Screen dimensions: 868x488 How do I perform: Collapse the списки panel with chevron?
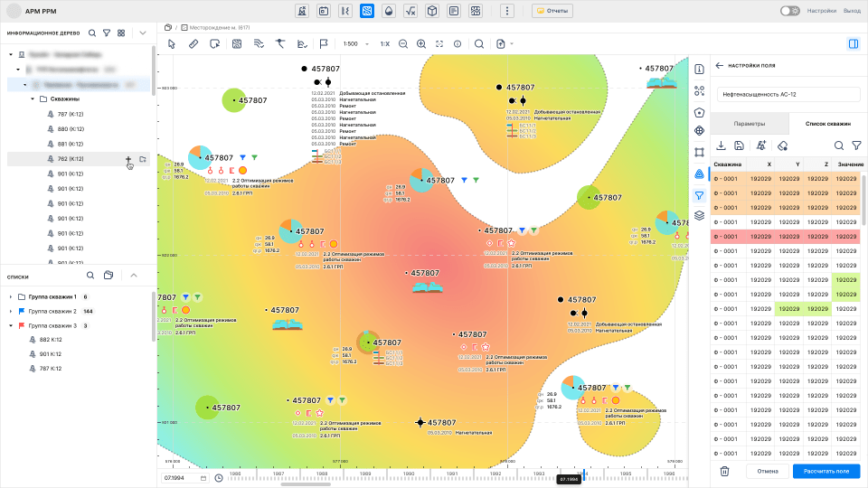click(x=134, y=276)
